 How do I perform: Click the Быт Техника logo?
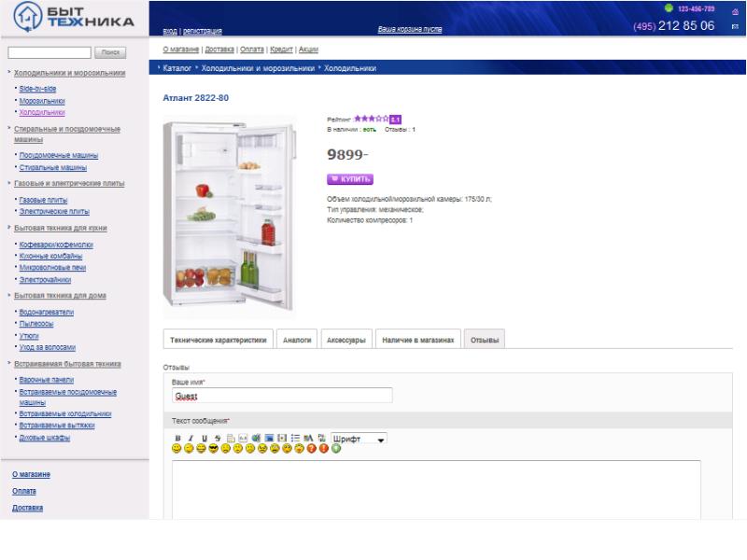pyautogui.click(x=74, y=17)
